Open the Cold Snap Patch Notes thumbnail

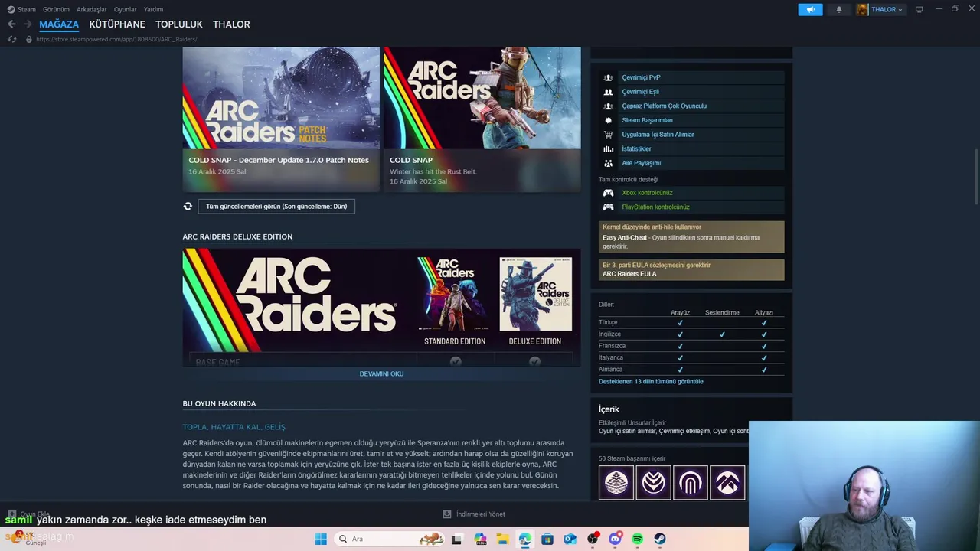[281, 98]
